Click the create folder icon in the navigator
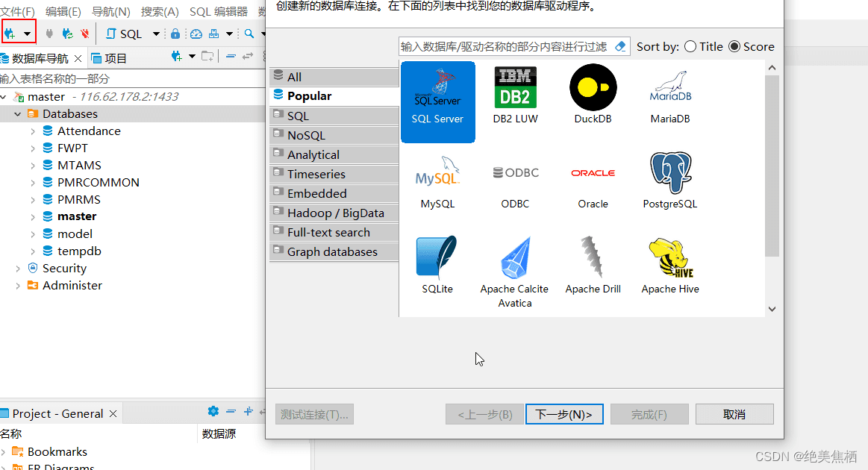 [207, 57]
